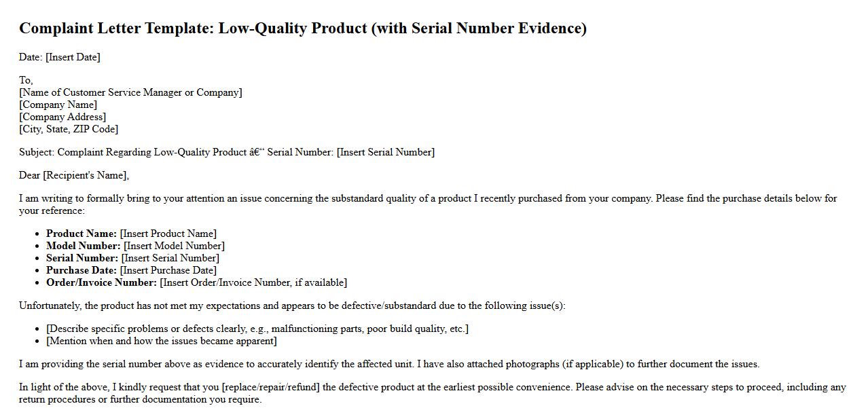The width and height of the screenshot is (868, 408).
Task: Click the "[Insert Purchase Date]" placeholder
Action: [168, 270]
